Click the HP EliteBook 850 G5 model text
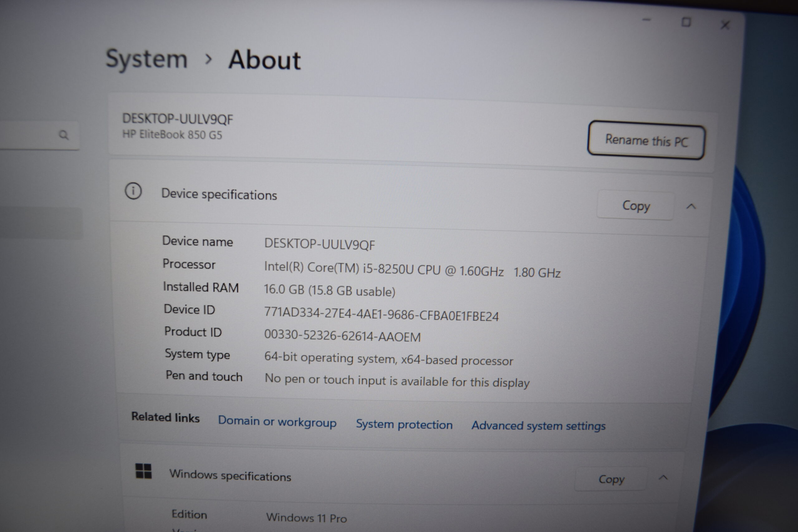 172,134
